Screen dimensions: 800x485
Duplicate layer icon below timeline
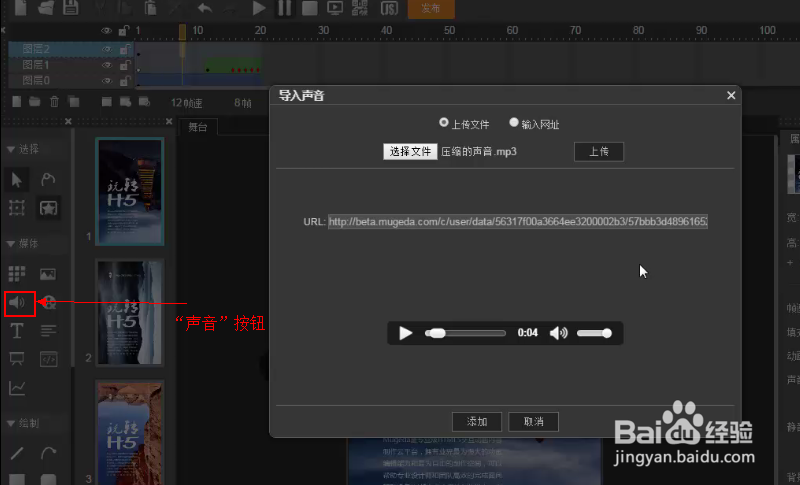[x=74, y=102]
